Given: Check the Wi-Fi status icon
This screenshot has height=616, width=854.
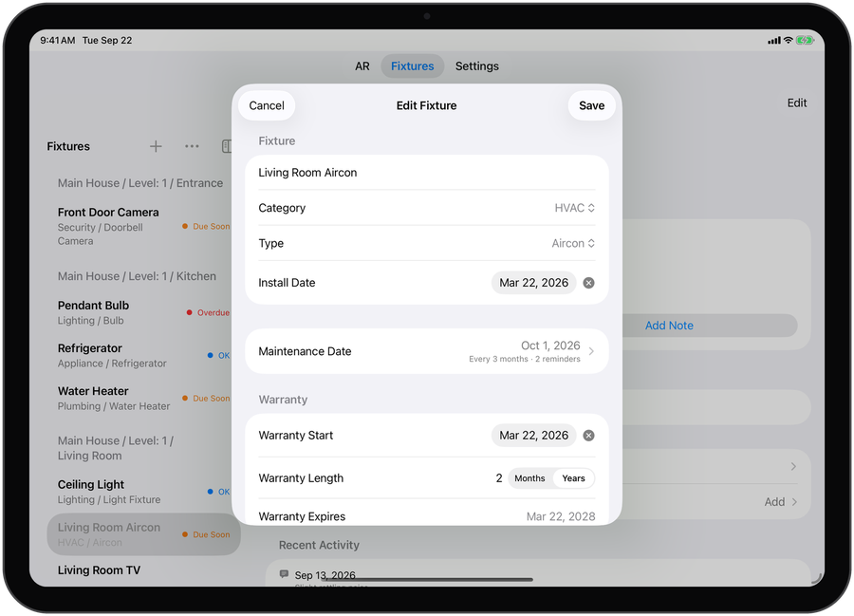Looking at the screenshot, I should pos(788,40).
